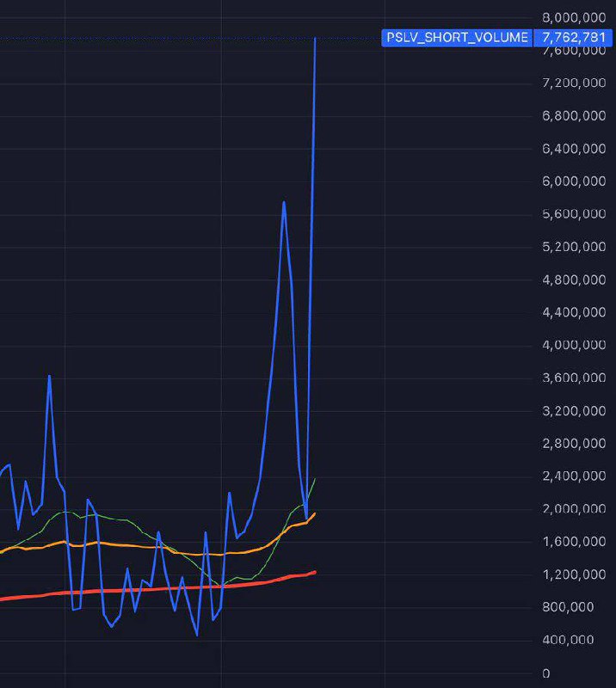This screenshot has width=616, height=688.
Task: Click the 6,800,000 axis label
Action: (x=574, y=115)
